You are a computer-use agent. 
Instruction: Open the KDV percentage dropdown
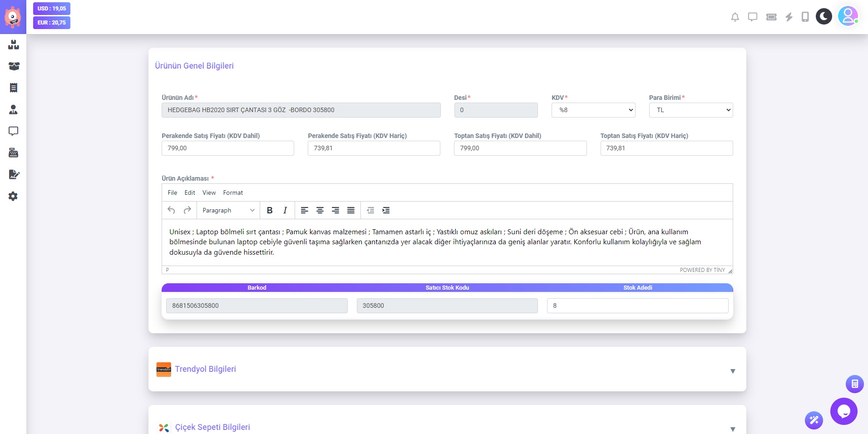coord(593,110)
